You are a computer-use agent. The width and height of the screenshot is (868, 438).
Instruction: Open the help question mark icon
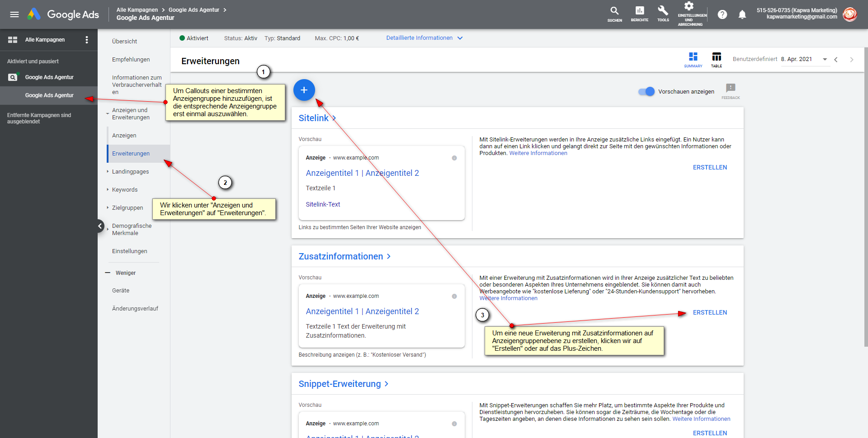pos(722,14)
